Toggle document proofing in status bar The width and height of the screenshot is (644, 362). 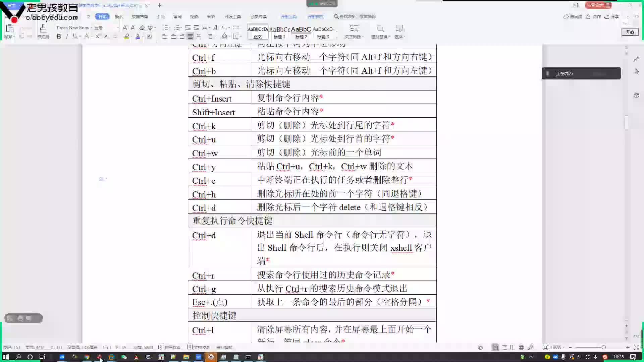tap(199, 347)
